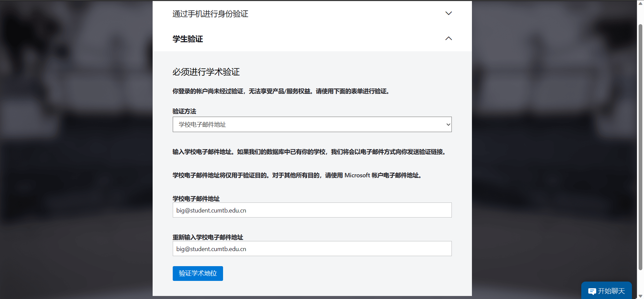Open the 验证方法 dropdown list

[x=312, y=124]
